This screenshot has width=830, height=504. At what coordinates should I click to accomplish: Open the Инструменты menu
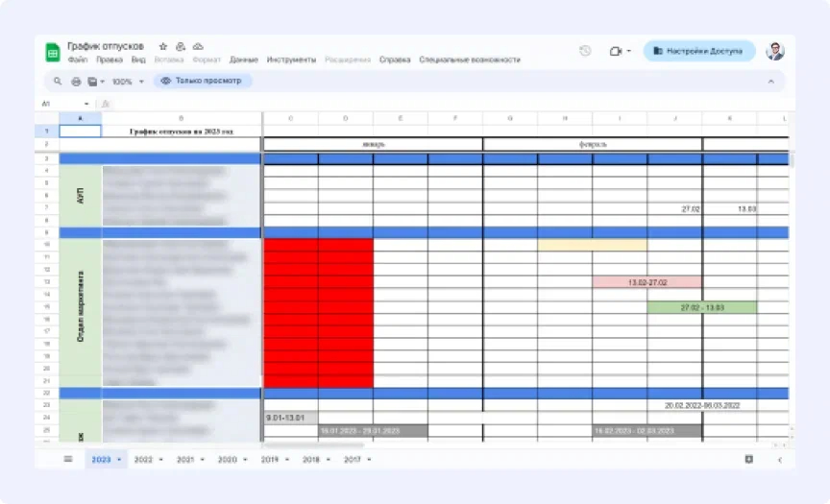coord(291,60)
